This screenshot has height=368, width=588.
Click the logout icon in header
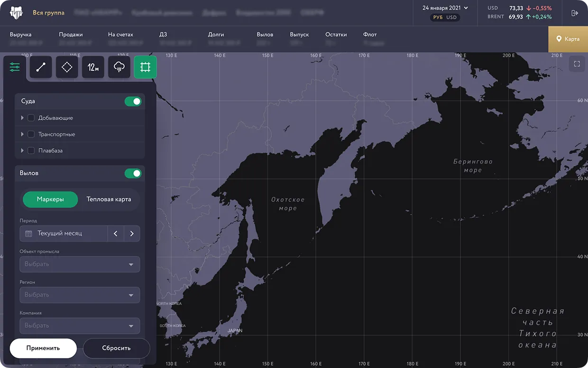(575, 13)
